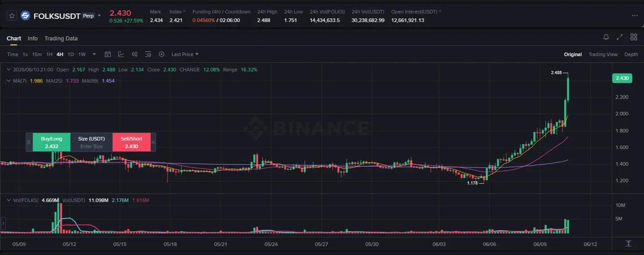Select the 15m interval

[37, 54]
